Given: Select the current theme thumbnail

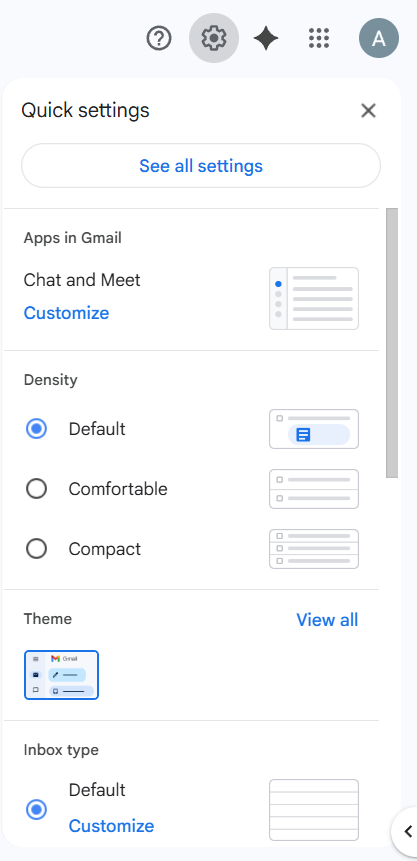Looking at the screenshot, I should coord(62,675).
